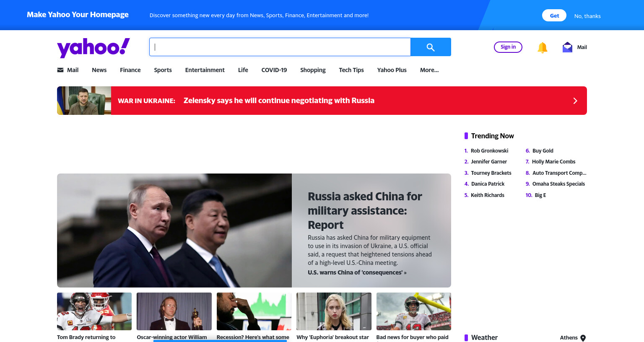This screenshot has height=342, width=644.
Task: Click the magnifying glass search button
Action: (431, 47)
